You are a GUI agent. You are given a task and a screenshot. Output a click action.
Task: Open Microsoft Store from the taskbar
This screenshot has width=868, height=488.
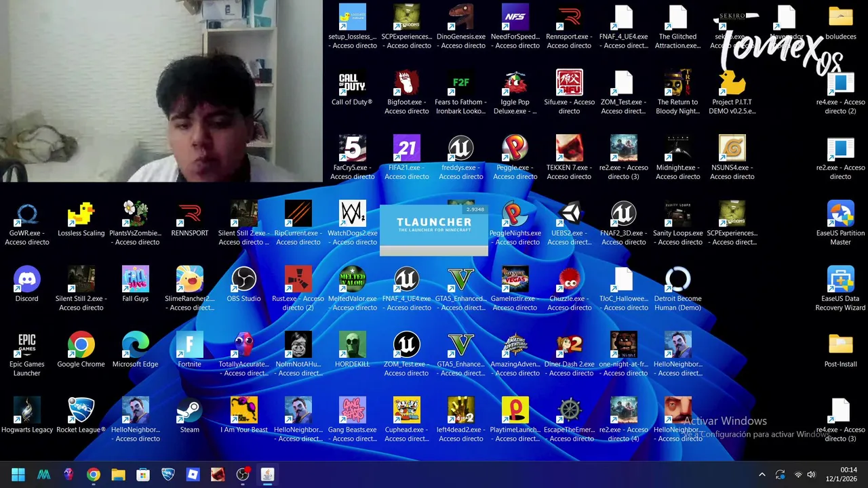click(x=143, y=474)
